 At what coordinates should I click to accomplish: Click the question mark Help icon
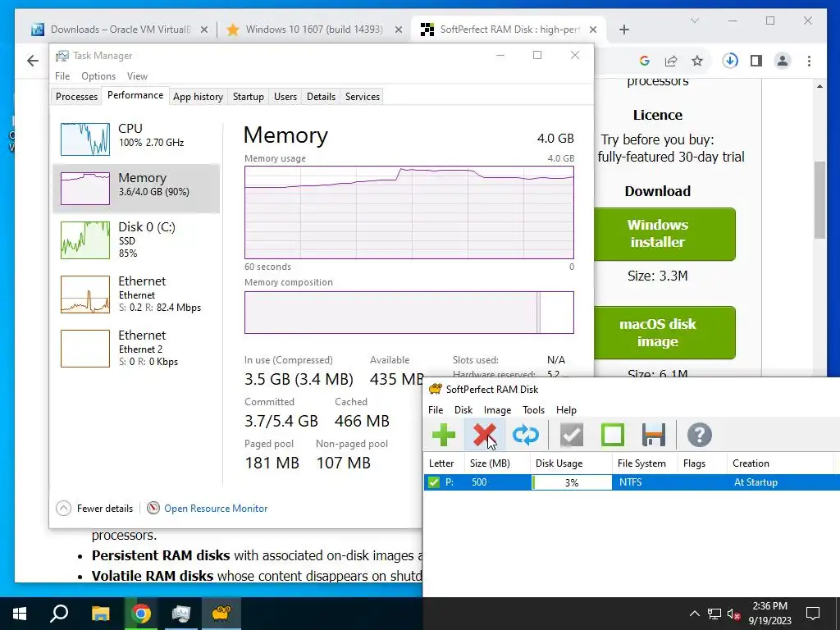(699, 435)
